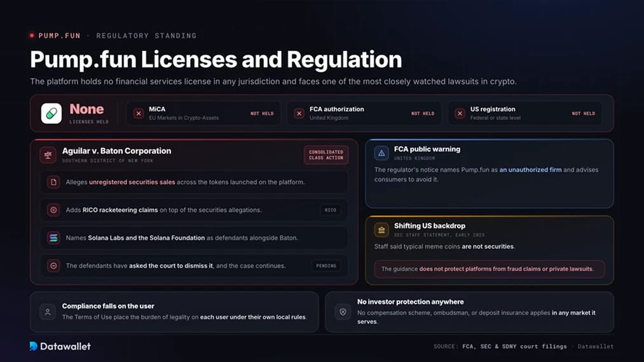The image size is (644, 362).
Task: Click 'are not securities' bold text
Action: (488, 246)
